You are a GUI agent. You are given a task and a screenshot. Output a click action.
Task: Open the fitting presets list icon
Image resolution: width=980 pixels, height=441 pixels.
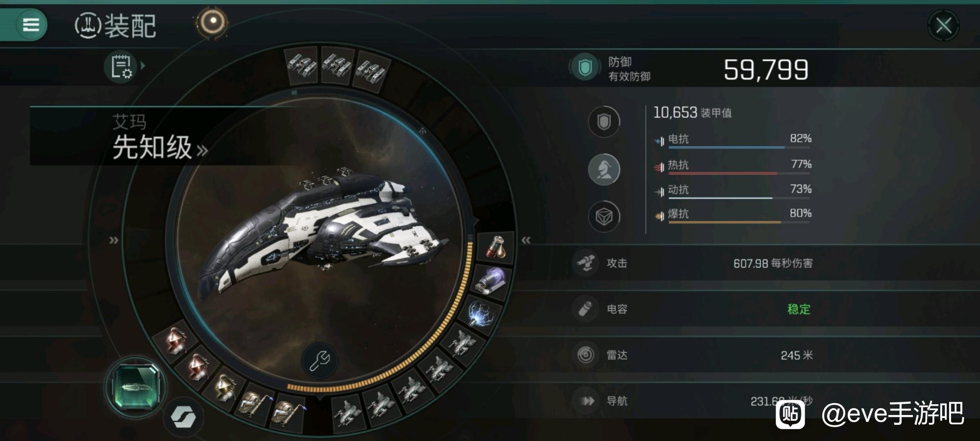tap(121, 67)
